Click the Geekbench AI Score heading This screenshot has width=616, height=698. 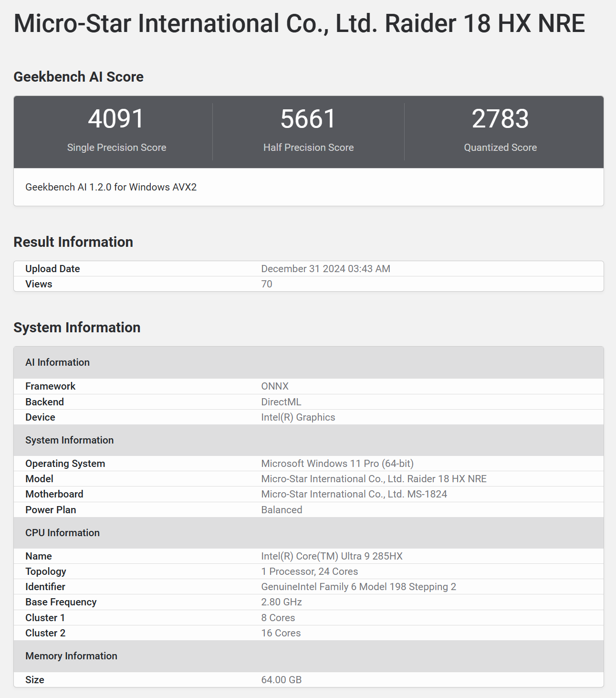coord(78,77)
